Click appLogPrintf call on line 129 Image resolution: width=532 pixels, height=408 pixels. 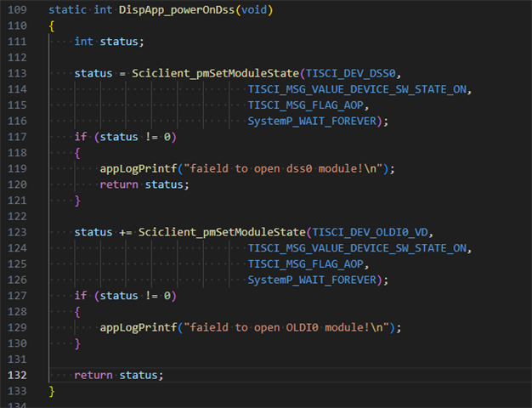click(x=139, y=327)
